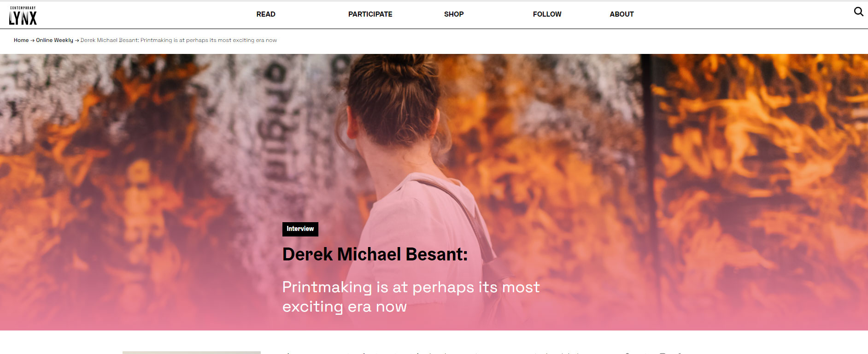Image resolution: width=868 pixels, height=354 pixels.
Task: Open the PARTICIPATE menu
Action: tap(370, 14)
